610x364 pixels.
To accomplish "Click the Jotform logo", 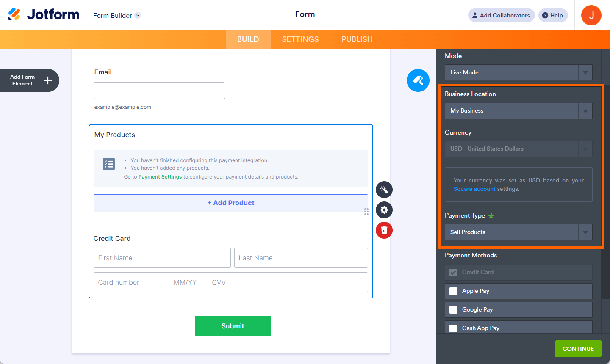I will 44,15.
